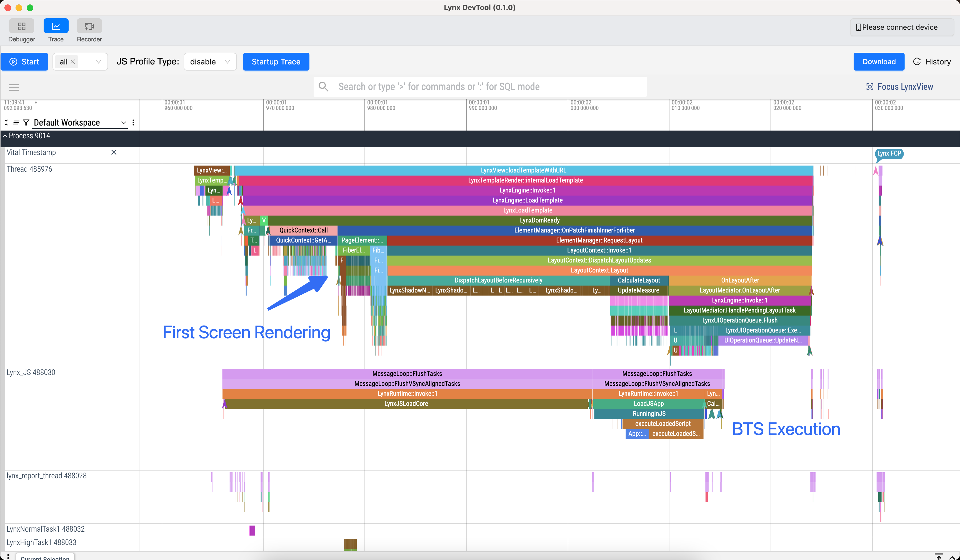This screenshot has width=960, height=560.
Task: Select QuickContext::Call slice
Action: click(303, 230)
